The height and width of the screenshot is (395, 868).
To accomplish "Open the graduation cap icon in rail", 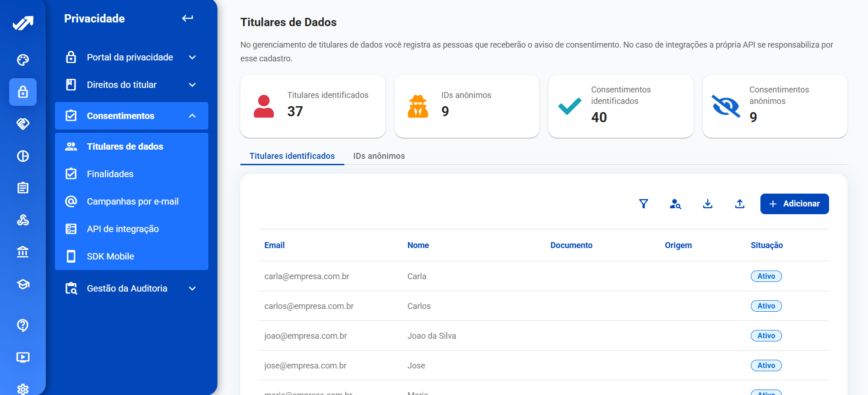I will click(x=23, y=284).
